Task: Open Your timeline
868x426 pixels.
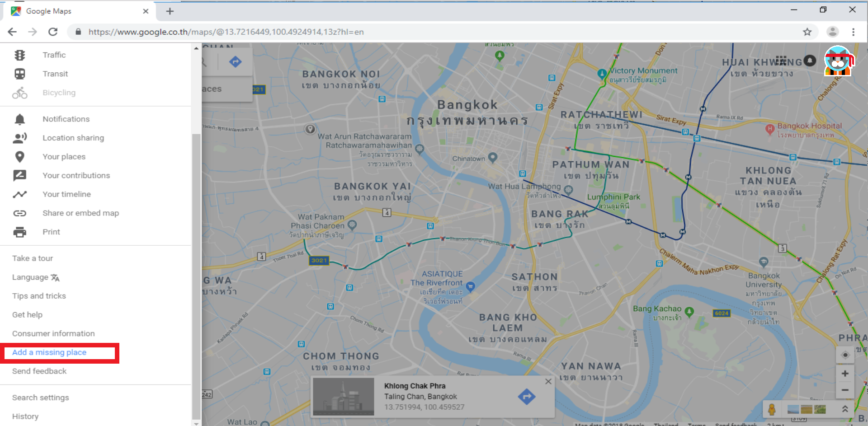Action: 66,194
